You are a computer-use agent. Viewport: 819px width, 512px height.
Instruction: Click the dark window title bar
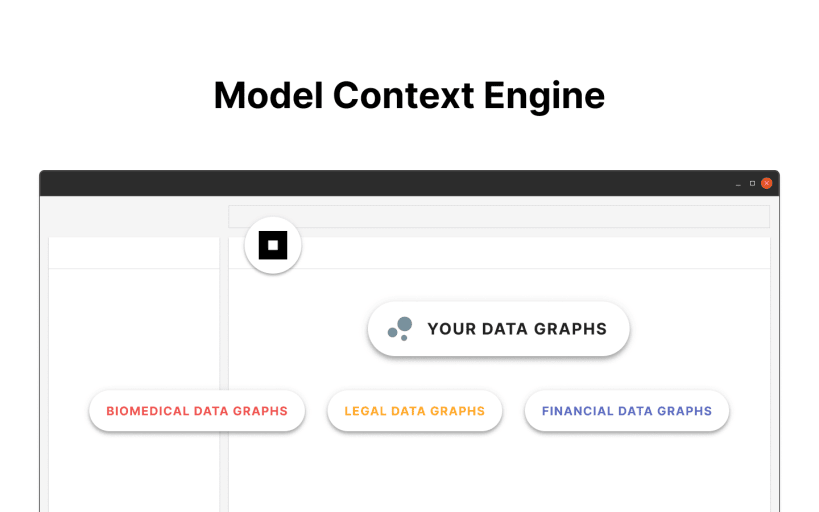click(387, 183)
